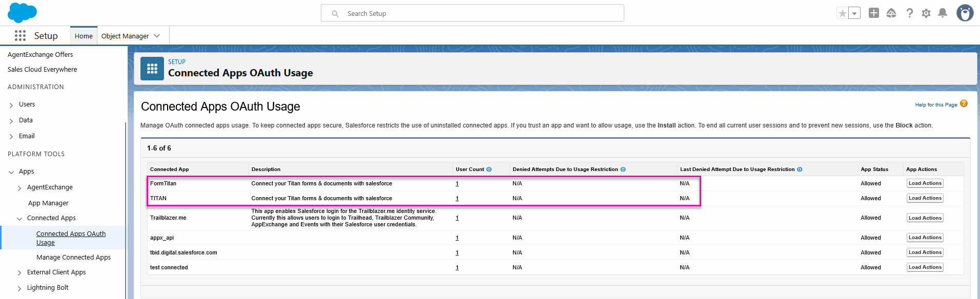Open the Object Manager tab
This screenshot has width=980, height=299.
(x=125, y=36)
